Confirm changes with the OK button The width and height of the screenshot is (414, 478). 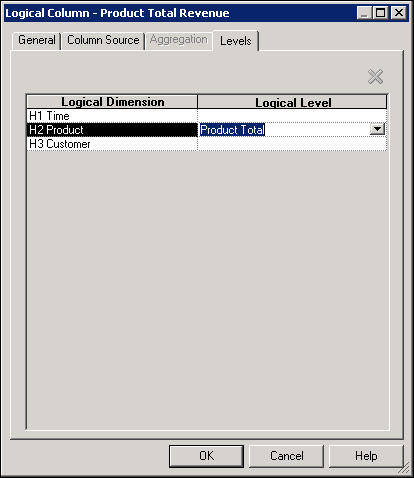(206, 456)
